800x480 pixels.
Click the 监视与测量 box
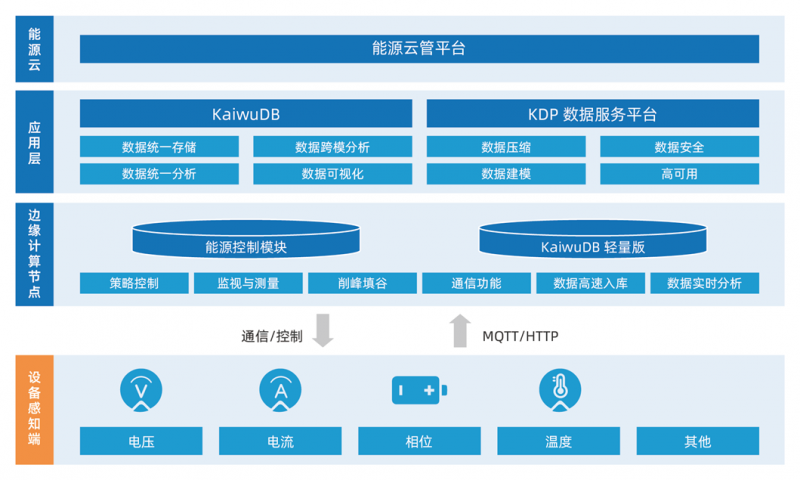coord(248,283)
